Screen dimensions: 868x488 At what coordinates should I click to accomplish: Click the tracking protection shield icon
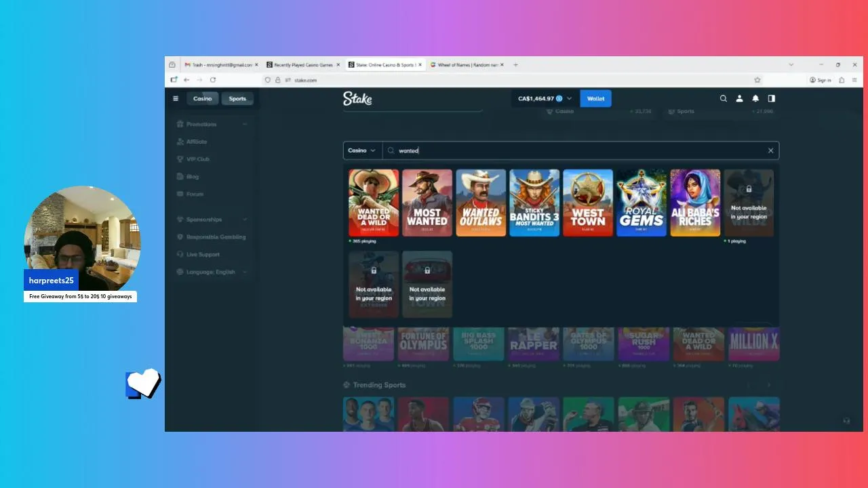pos(268,80)
